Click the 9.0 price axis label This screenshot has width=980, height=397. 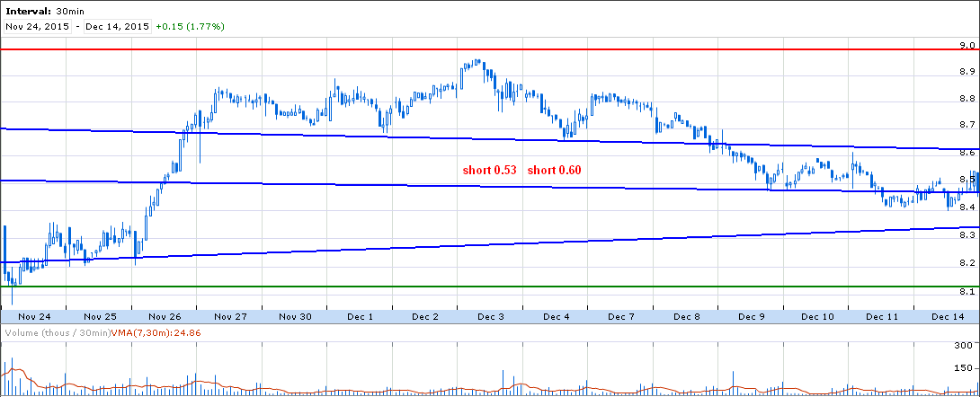[967, 45]
